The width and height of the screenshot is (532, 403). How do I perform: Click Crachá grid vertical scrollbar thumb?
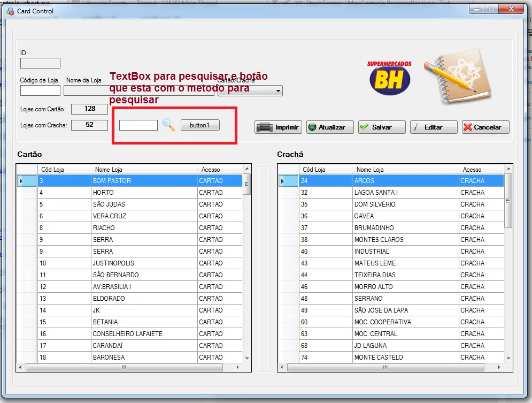[x=508, y=201]
